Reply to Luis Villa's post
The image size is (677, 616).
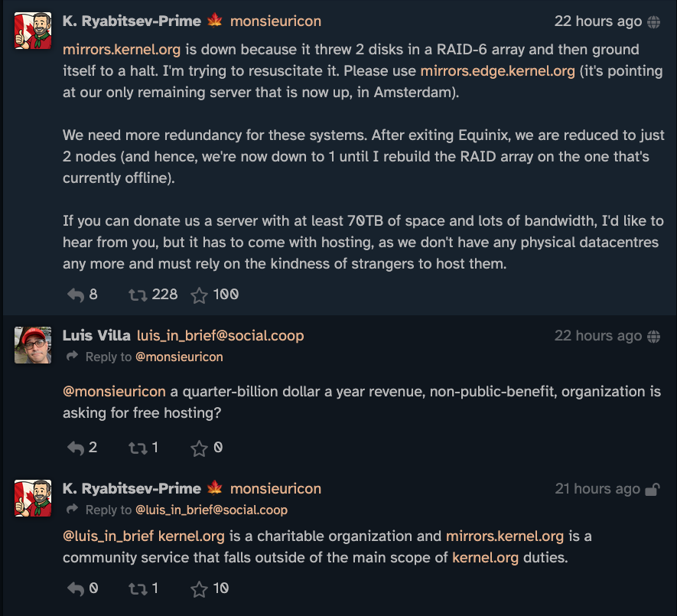click(76, 448)
